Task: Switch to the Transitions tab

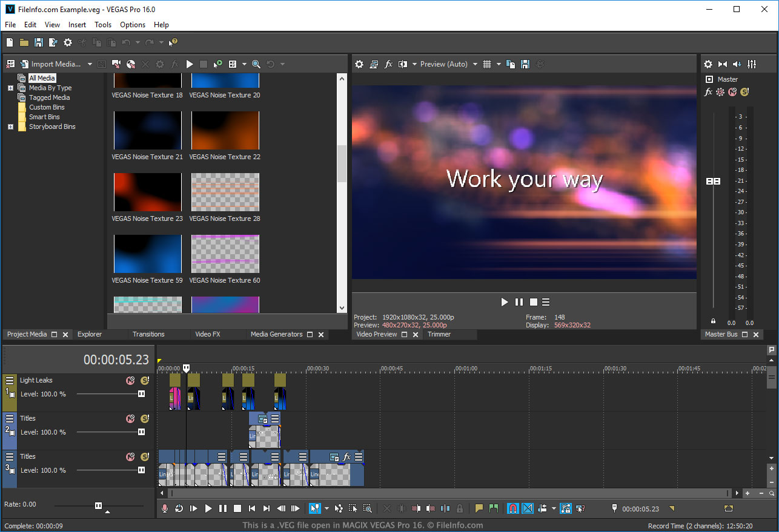Action: tap(148, 334)
